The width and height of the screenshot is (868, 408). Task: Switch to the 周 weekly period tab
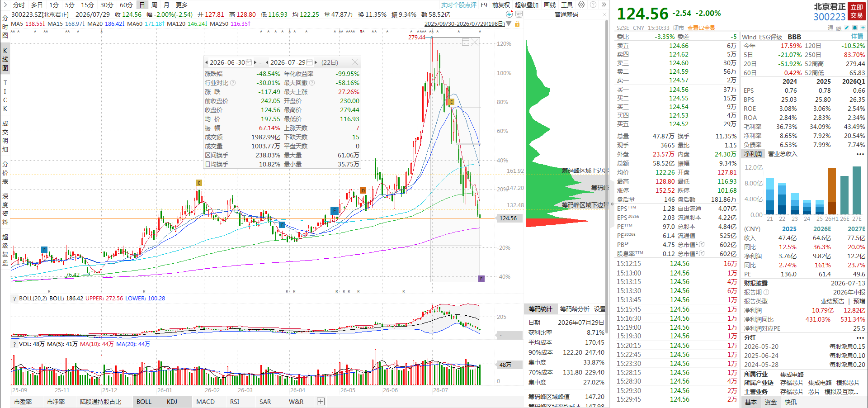(x=155, y=5)
